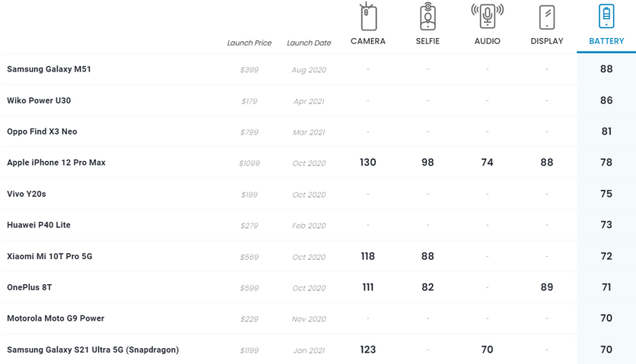The width and height of the screenshot is (636, 364).
Task: Click the blue Battery icon
Action: [x=606, y=17]
